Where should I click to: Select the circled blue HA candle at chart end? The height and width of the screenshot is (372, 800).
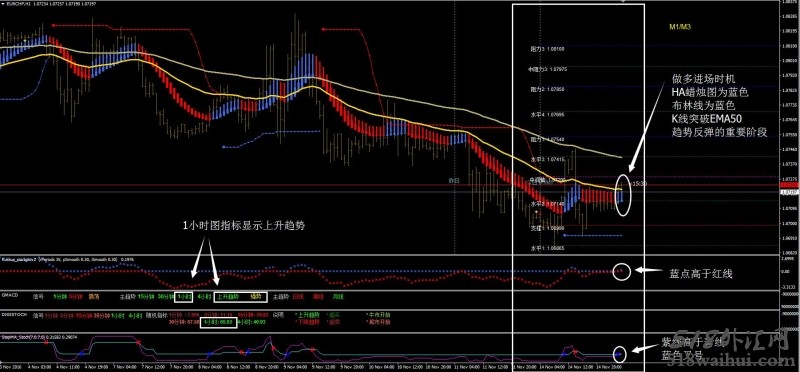(621, 196)
